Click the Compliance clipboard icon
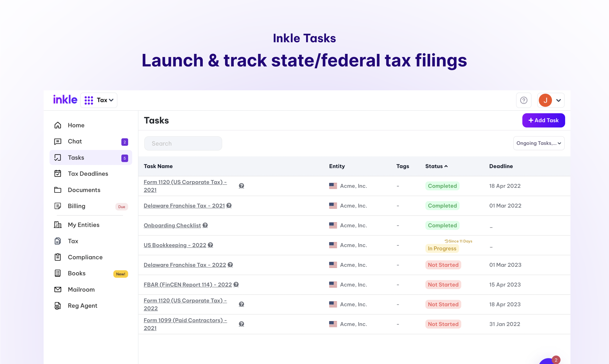The height and width of the screenshot is (364, 609). pyautogui.click(x=58, y=257)
